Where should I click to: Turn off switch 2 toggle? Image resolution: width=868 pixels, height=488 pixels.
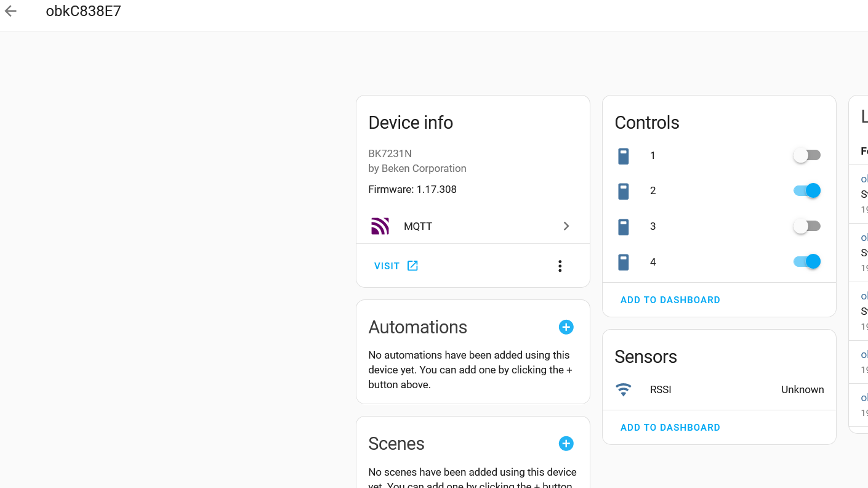click(x=806, y=190)
